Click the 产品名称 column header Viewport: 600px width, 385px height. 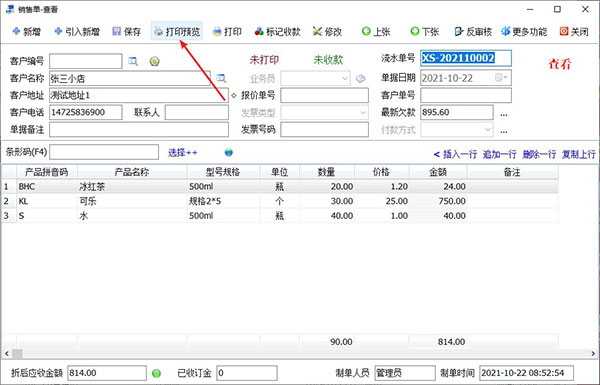click(x=132, y=172)
